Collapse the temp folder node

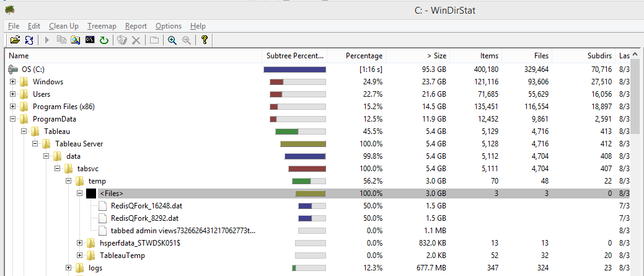(68, 180)
